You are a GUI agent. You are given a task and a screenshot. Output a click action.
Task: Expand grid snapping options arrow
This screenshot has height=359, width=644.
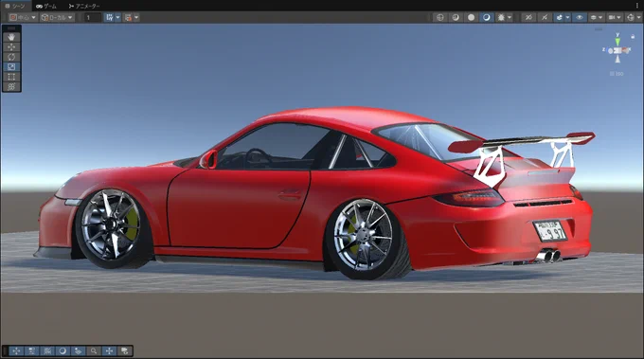pos(117,17)
